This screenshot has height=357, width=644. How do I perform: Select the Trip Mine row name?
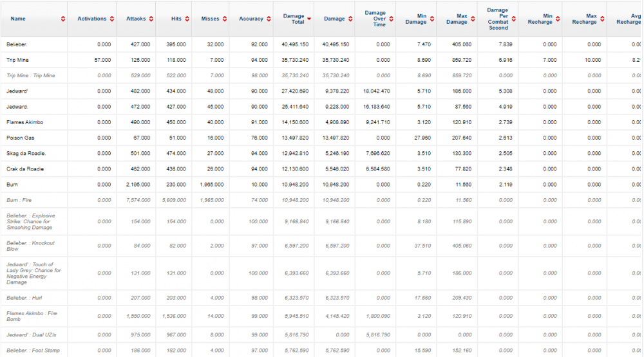pyautogui.click(x=18, y=60)
